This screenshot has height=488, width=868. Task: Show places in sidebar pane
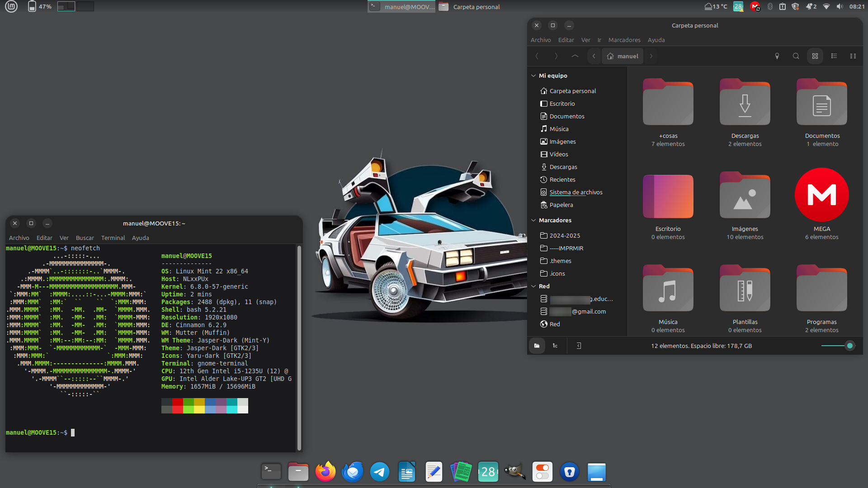537,346
